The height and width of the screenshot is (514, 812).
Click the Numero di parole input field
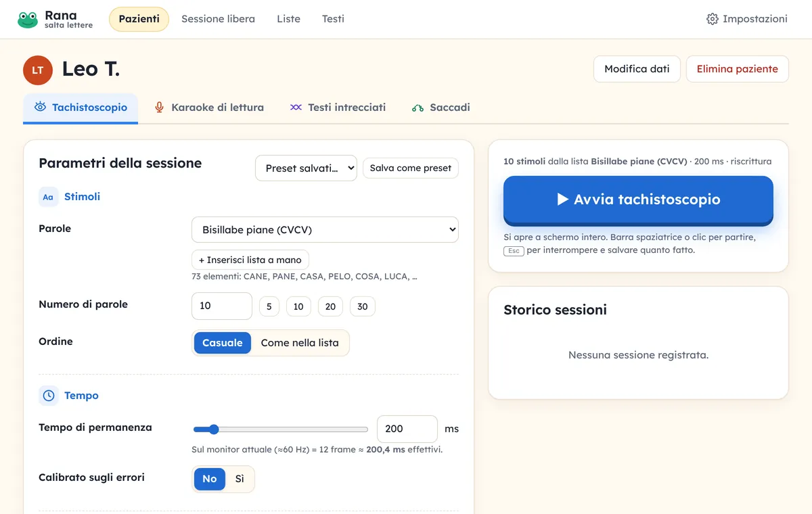point(222,306)
